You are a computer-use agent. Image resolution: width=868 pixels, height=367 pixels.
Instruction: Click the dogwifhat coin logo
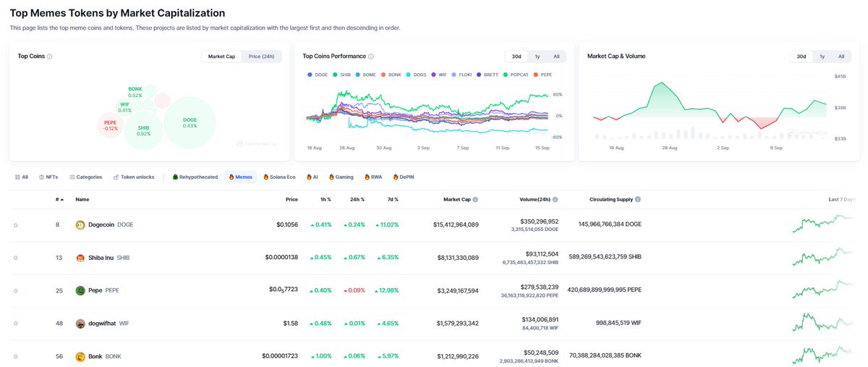(80, 324)
